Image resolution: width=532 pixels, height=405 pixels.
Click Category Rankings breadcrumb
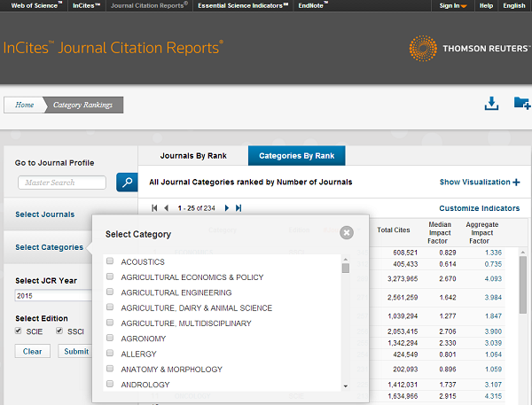[x=82, y=105]
